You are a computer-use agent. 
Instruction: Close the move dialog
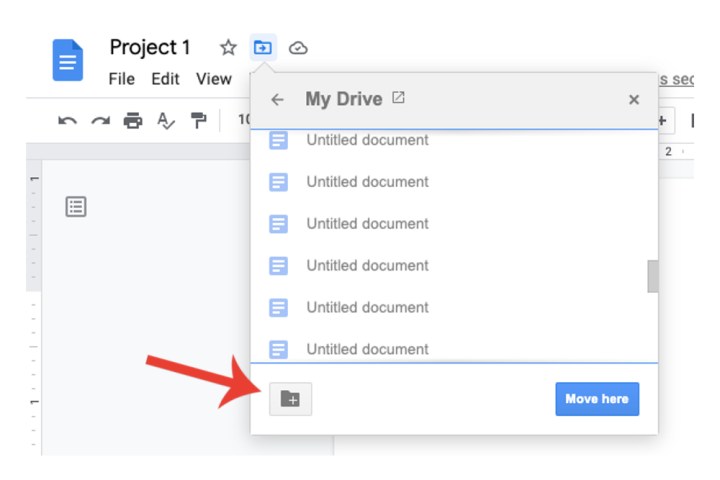[x=634, y=100]
